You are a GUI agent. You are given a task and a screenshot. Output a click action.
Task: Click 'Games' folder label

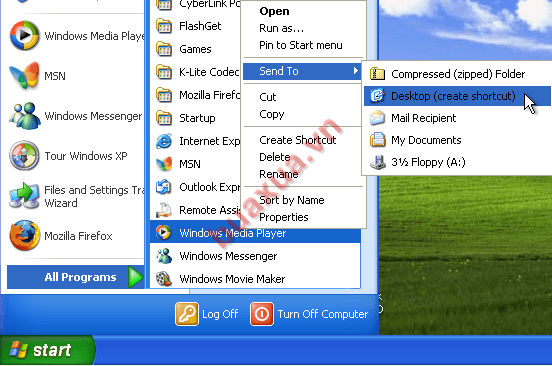(x=195, y=49)
